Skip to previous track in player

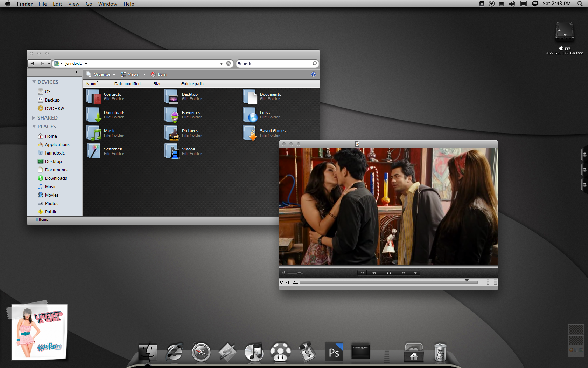(x=362, y=273)
